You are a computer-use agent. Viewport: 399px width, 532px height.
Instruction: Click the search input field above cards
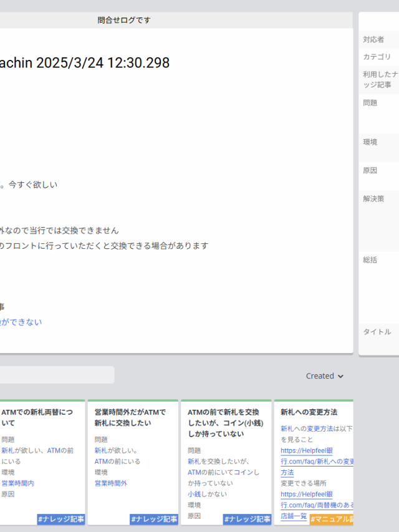coord(56,375)
